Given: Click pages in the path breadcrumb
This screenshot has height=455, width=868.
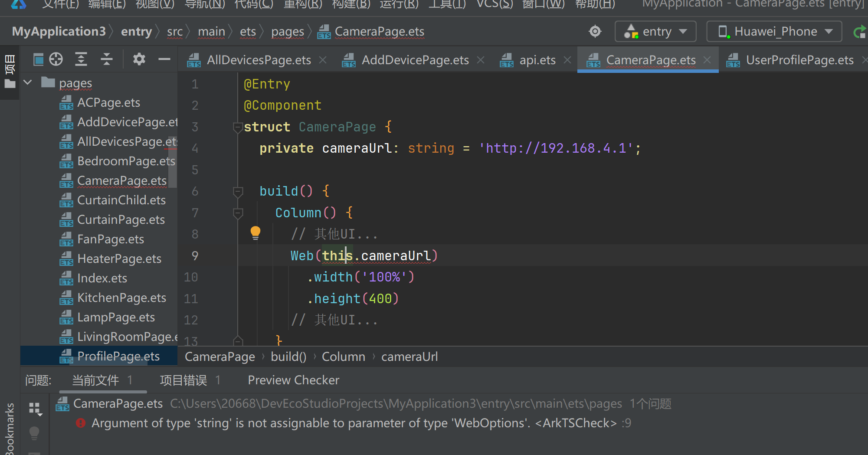Looking at the screenshot, I should pyautogui.click(x=288, y=31).
